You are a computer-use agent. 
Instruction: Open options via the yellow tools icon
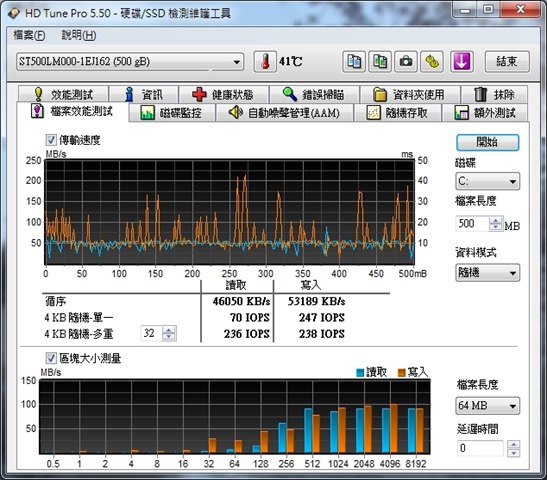tap(432, 62)
